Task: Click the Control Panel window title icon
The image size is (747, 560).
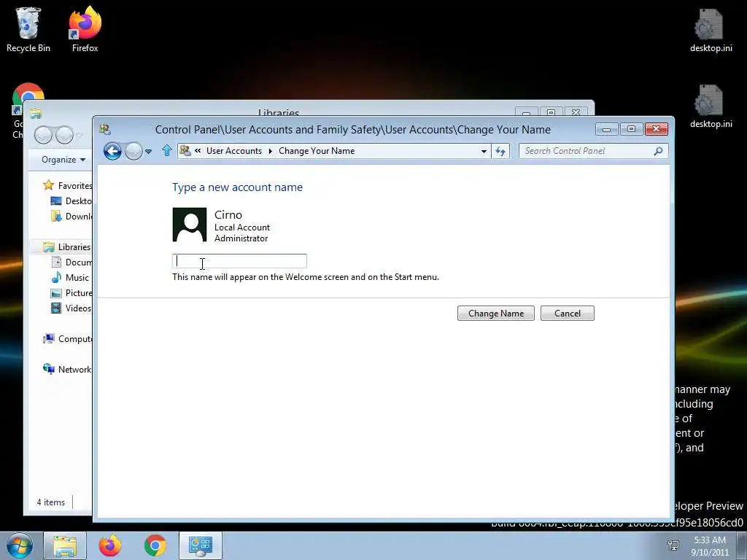Action: click(105, 129)
